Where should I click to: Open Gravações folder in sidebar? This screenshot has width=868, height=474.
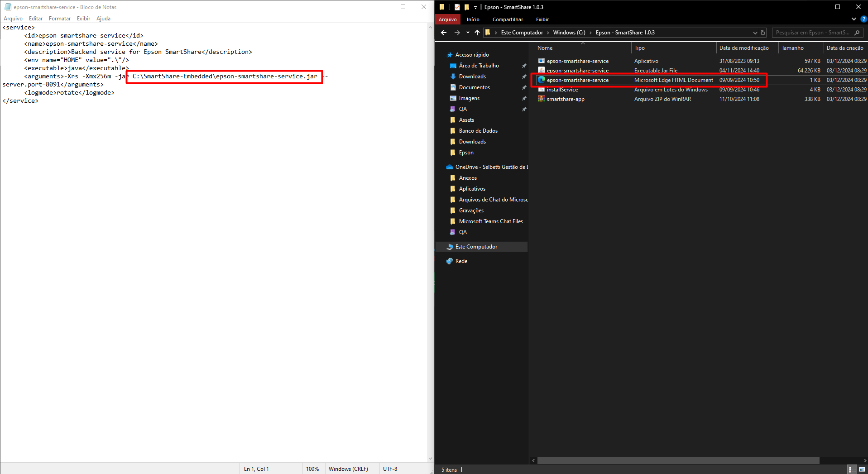471,211
